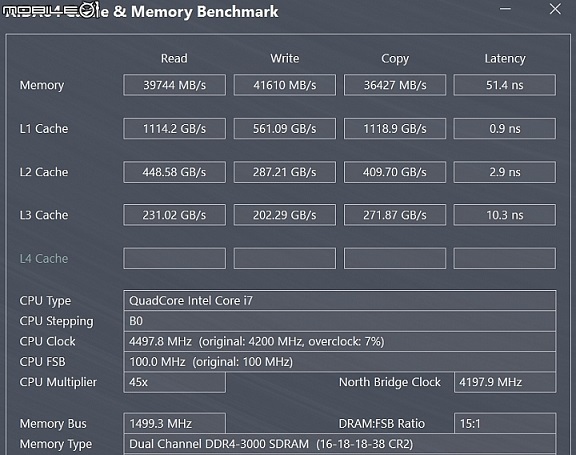Viewport: 576px width, 455px height.
Task: Click the CPU FSB field 100.0 MHz
Action: pyautogui.click(x=340, y=362)
